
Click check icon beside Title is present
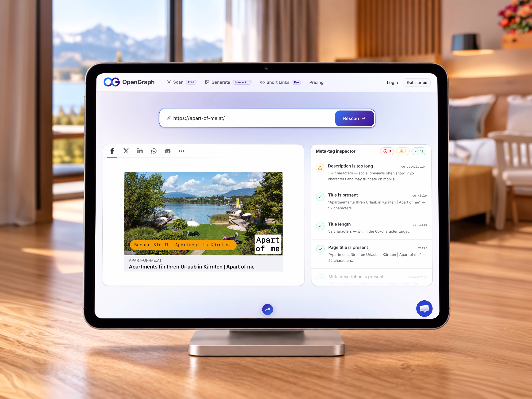pyautogui.click(x=320, y=197)
